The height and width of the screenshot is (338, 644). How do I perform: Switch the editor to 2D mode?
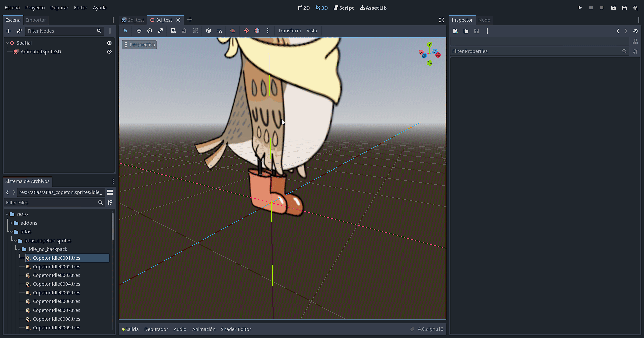click(x=304, y=8)
